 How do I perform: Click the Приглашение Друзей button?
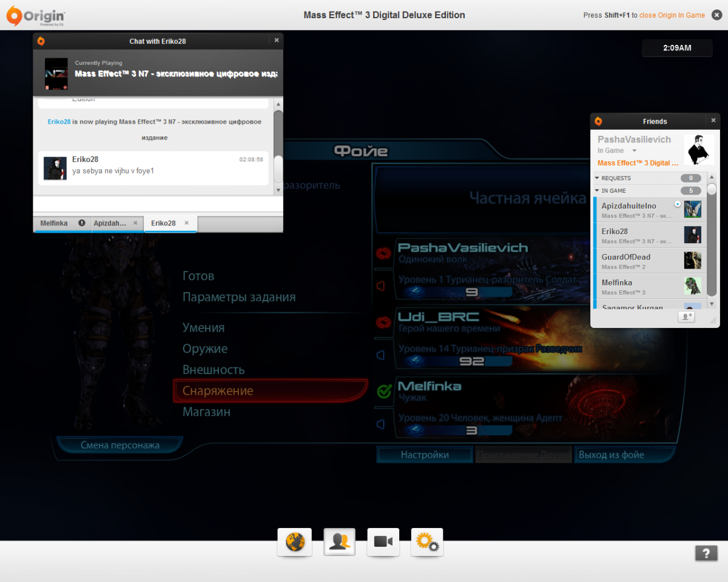[524, 455]
